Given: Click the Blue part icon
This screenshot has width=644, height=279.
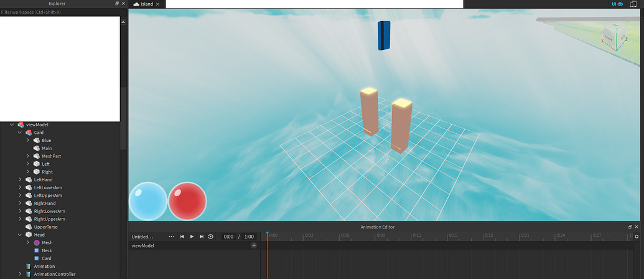Looking at the screenshot, I should [x=37, y=141].
